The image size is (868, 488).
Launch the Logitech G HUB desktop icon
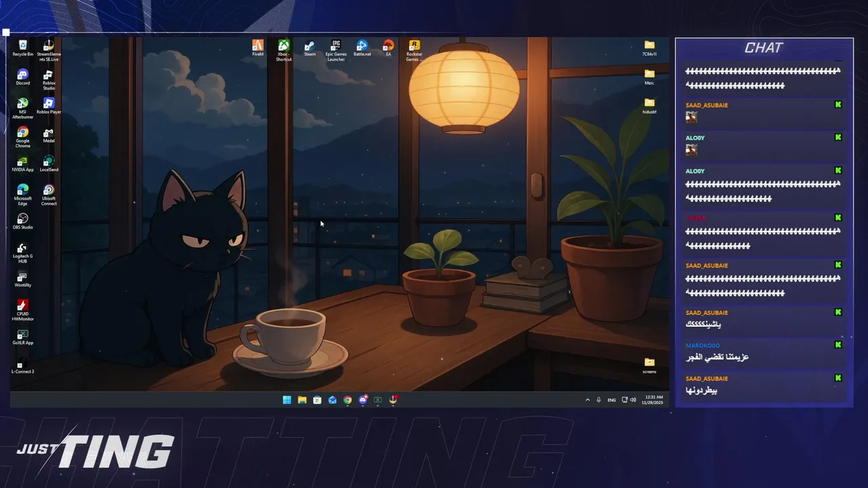click(22, 253)
